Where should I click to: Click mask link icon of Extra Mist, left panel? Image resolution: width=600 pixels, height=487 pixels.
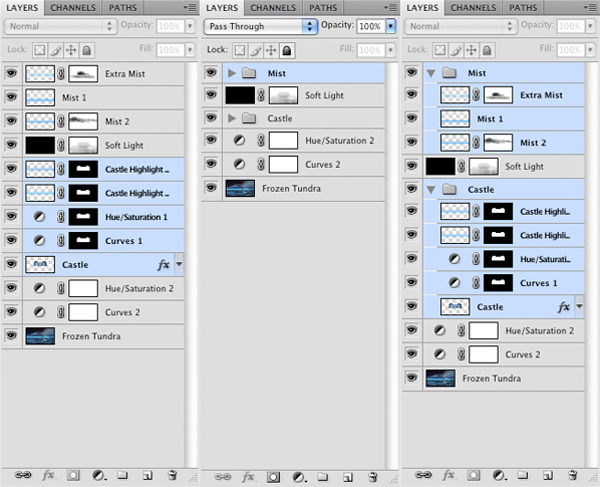coord(61,73)
